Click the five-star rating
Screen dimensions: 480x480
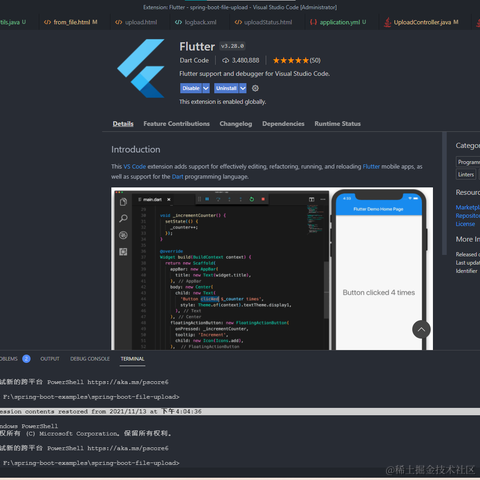coord(291,60)
